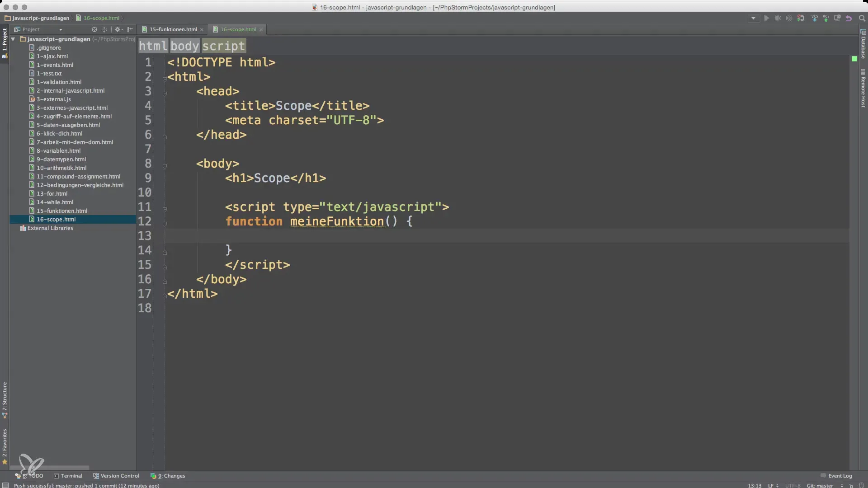Viewport: 868px width, 488px height.
Task: Click javascript-grundlagen in navigation bar
Action: tap(37, 18)
